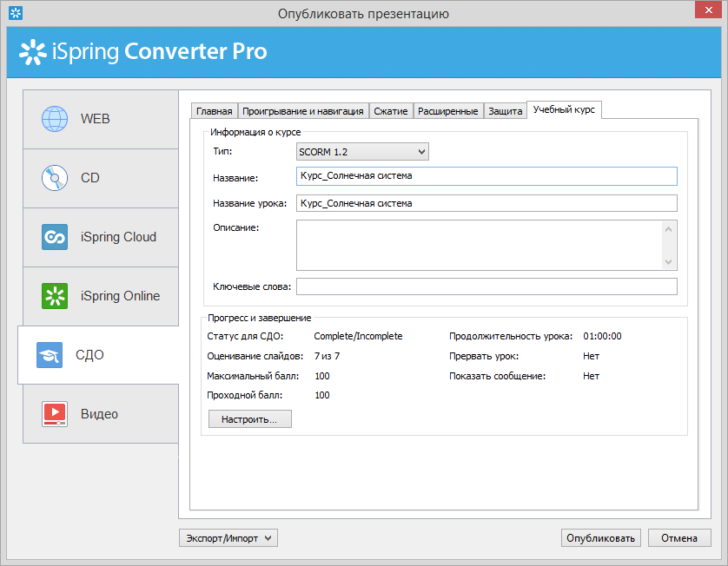The width and height of the screenshot is (728, 566).
Task: Click the Видео play icon
Action: point(55,414)
